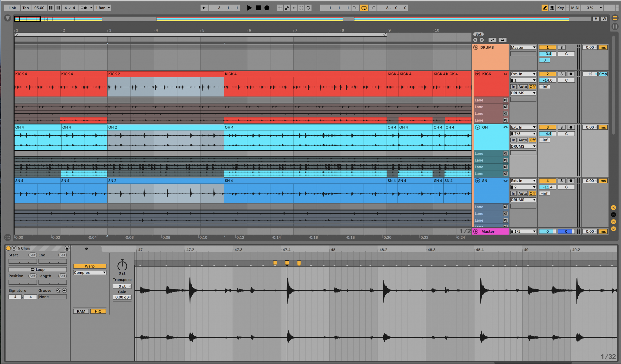Open the hamburger menu icon top right
Screen dimensions: 621x364
pyautogui.click(x=615, y=18)
